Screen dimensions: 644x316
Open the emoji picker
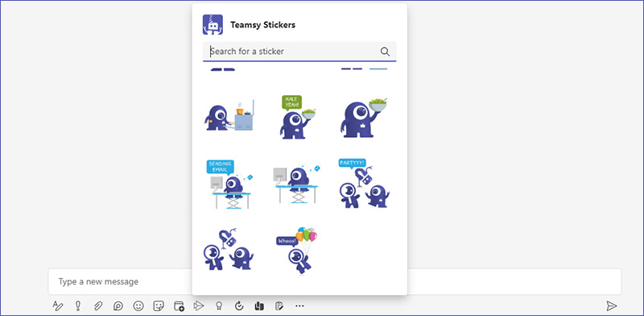tap(138, 306)
